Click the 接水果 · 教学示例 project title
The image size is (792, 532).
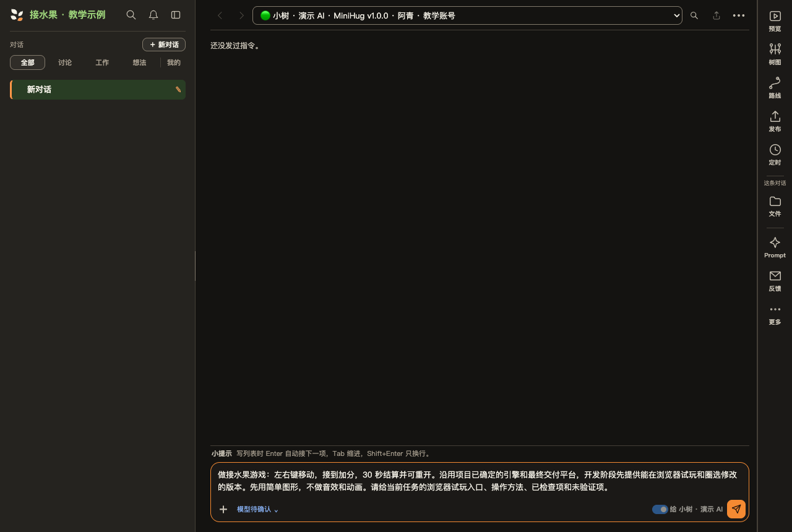67,15
